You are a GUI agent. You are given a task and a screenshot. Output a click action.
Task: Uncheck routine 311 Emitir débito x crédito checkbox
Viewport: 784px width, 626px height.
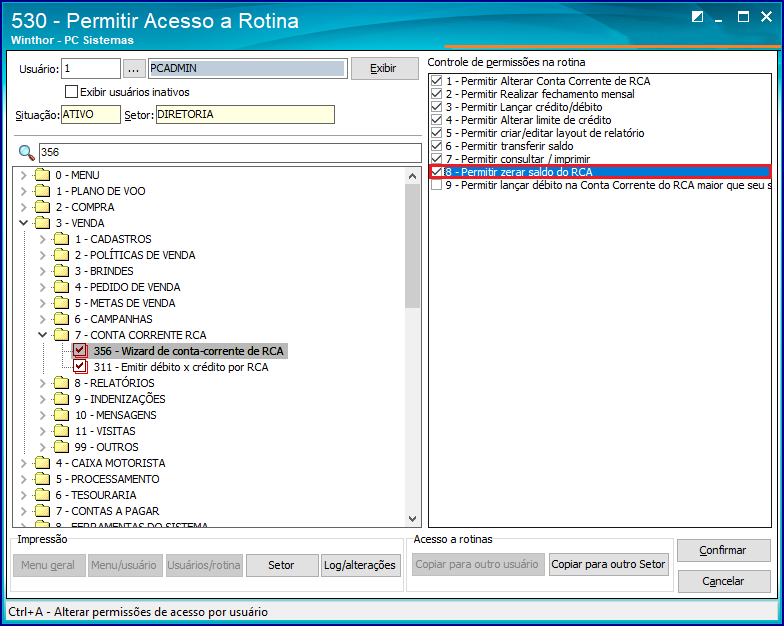pos(80,367)
